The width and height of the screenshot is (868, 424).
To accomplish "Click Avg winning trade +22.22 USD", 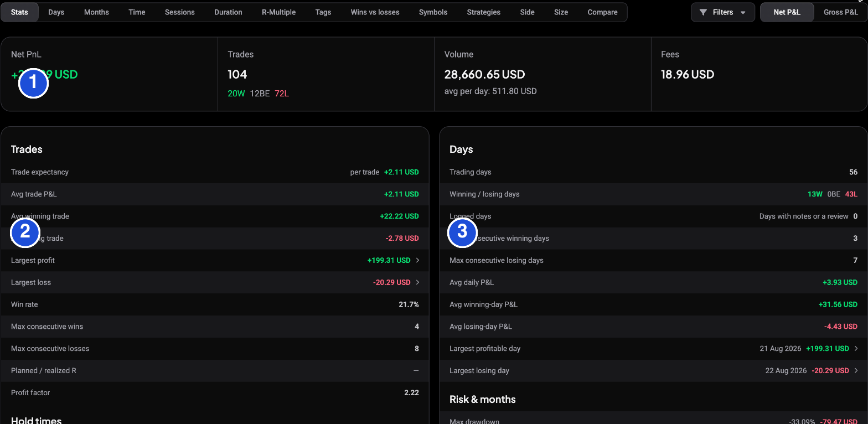I will [x=399, y=216].
